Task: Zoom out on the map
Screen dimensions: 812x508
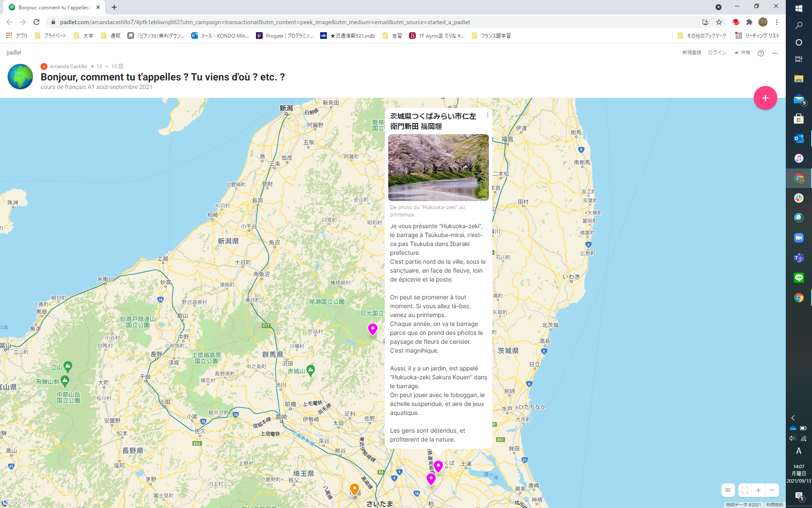Action: pos(772,490)
